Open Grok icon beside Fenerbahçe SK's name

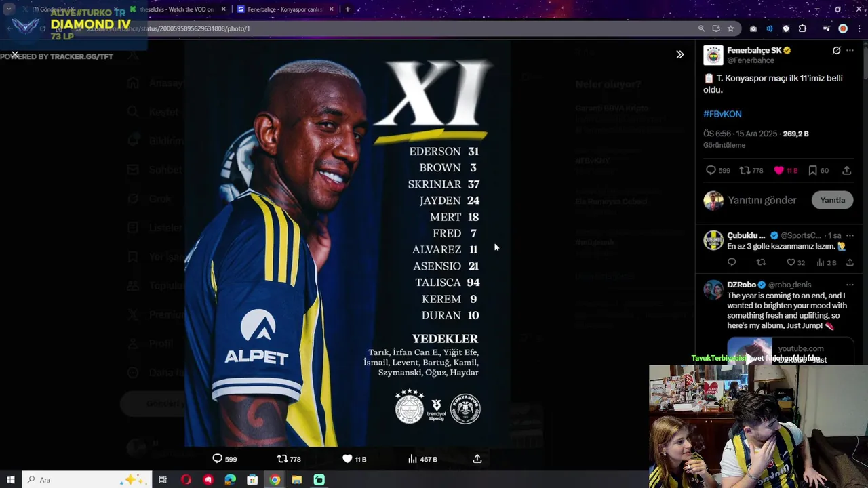pos(836,51)
